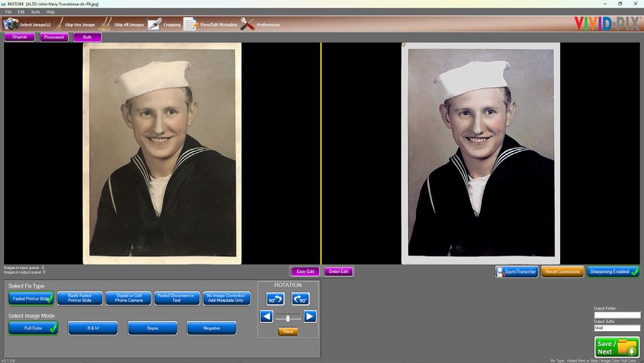Open Preferences tools icon
Viewport: 644px width, 363px height.
pyautogui.click(x=247, y=24)
